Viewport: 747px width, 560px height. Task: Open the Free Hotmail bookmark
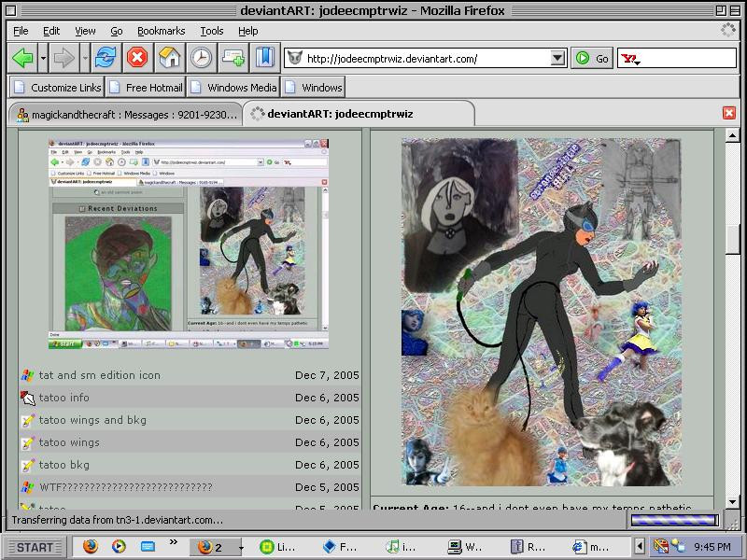click(146, 88)
